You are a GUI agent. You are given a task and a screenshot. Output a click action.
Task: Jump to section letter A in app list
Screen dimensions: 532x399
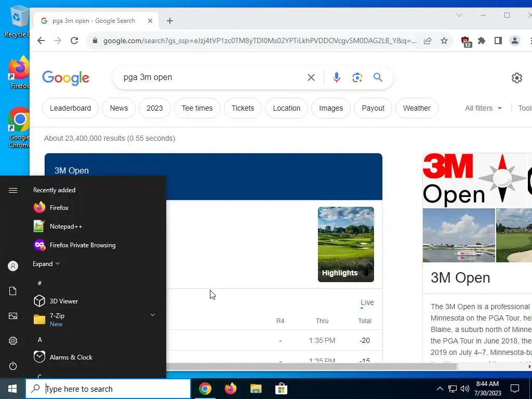(39, 340)
